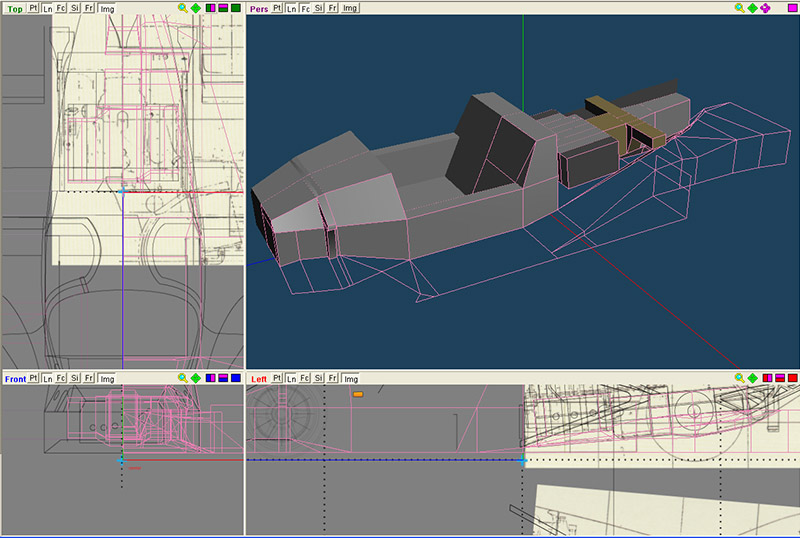
Task: Click the Img button in Perspective view
Action: [350, 8]
